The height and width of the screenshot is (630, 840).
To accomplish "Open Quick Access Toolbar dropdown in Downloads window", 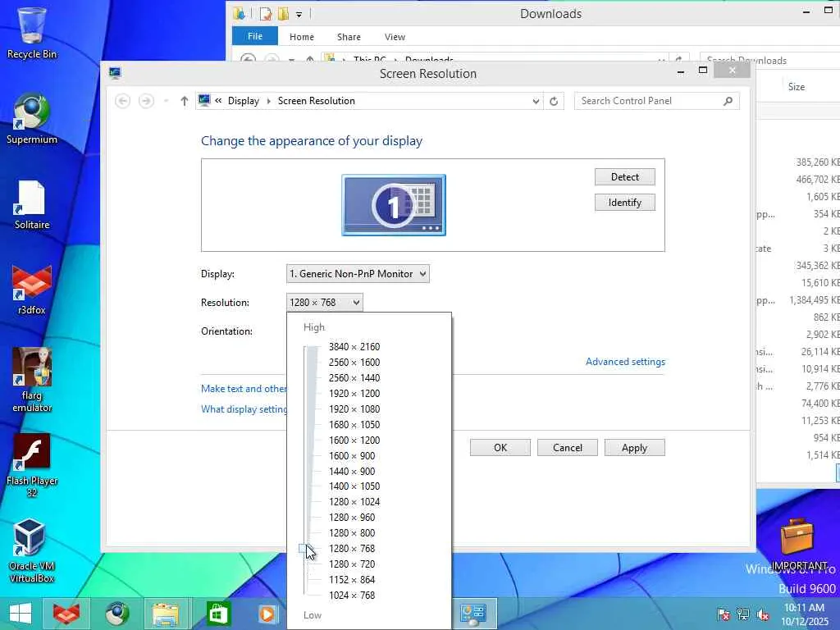I will 299,15.
